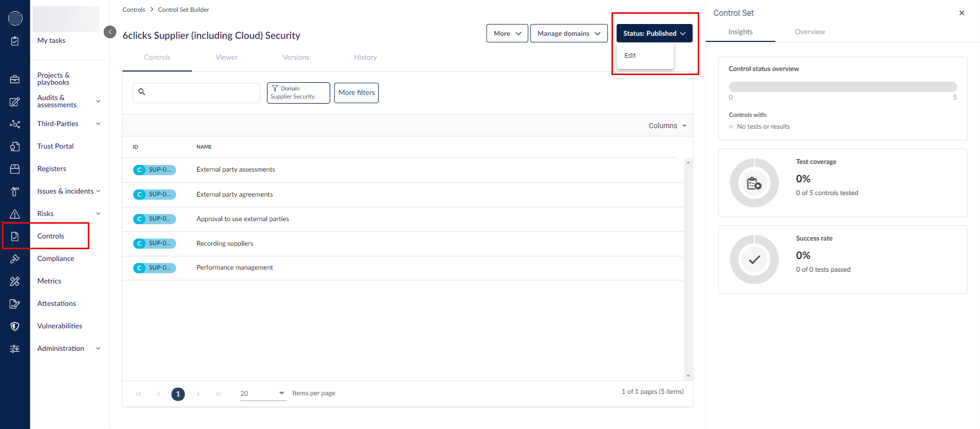980x429 pixels.
Task: Click the Success rate checkmark chart icon
Action: point(754,259)
